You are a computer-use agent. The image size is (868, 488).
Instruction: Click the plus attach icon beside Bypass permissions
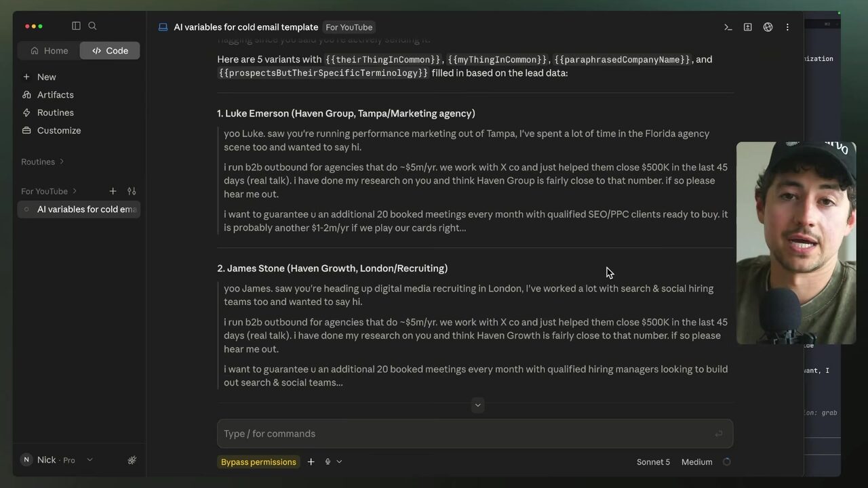pyautogui.click(x=311, y=462)
